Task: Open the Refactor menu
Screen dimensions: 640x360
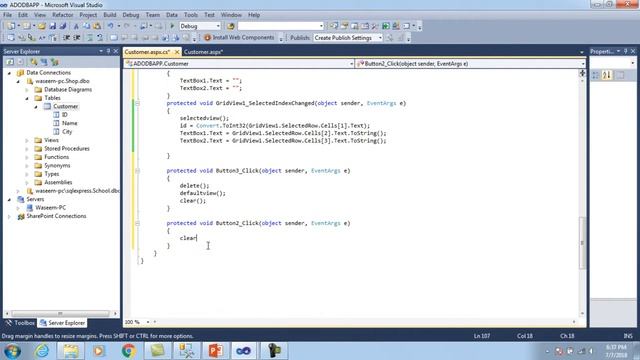Action: [62, 15]
